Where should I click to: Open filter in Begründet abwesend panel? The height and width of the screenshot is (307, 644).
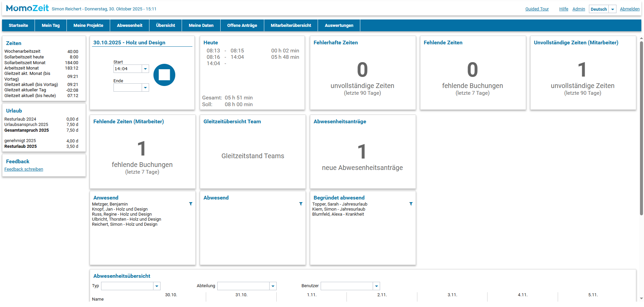tap(411, 204)
